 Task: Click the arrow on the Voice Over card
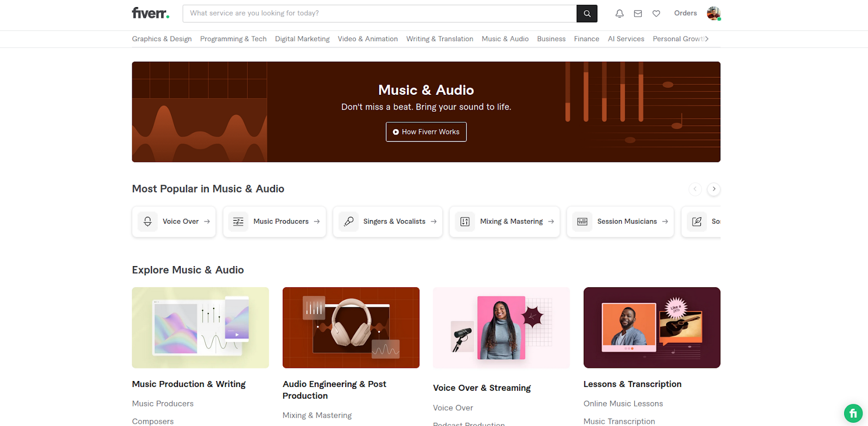click(x=207, y=222)
